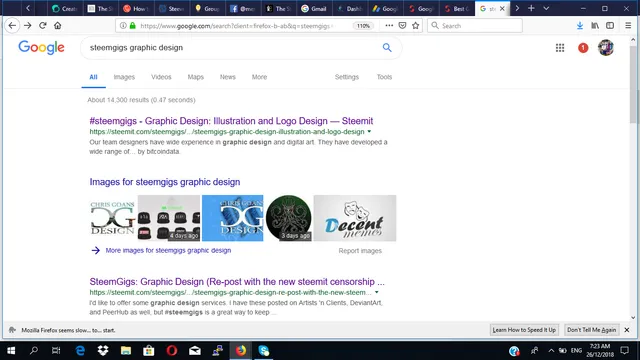The height and width of the screenshot is (360, 640).
Task: Open the Firefox hamburger menu
Action: click(628, 25)
